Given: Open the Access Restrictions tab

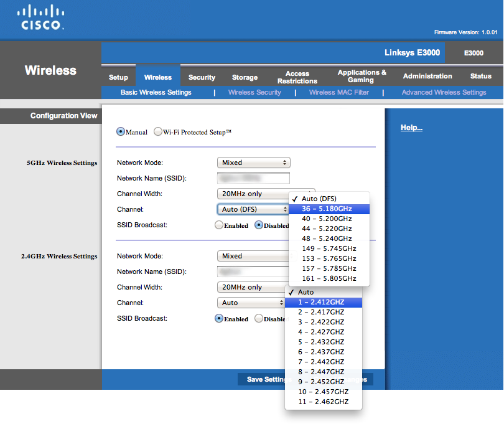Looking at the screenshot, I should (297, 77).
